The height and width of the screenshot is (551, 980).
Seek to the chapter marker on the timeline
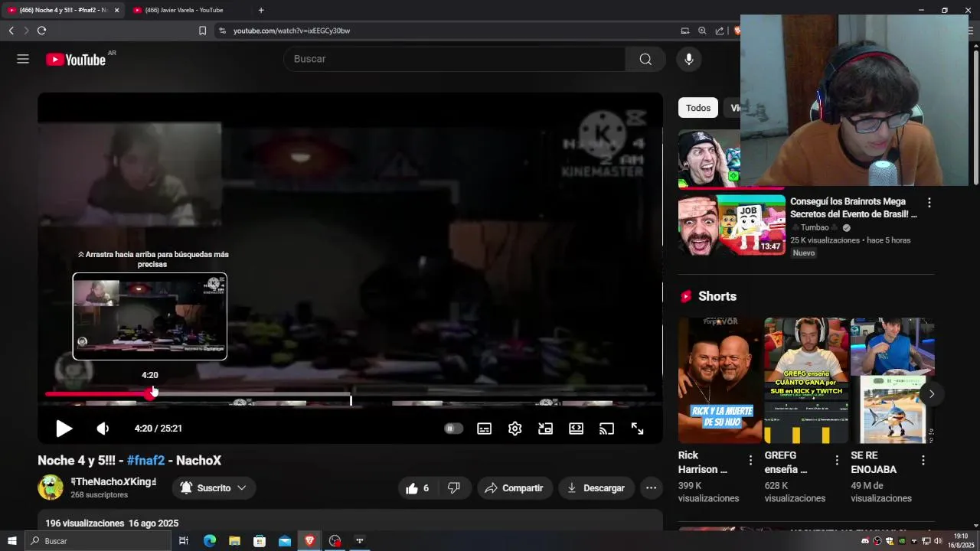tap(351, 399)
